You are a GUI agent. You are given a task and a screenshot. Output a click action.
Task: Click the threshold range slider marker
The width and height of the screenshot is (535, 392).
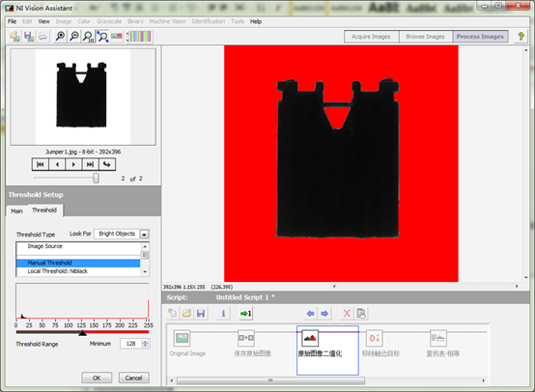click(x=82, y=333)
